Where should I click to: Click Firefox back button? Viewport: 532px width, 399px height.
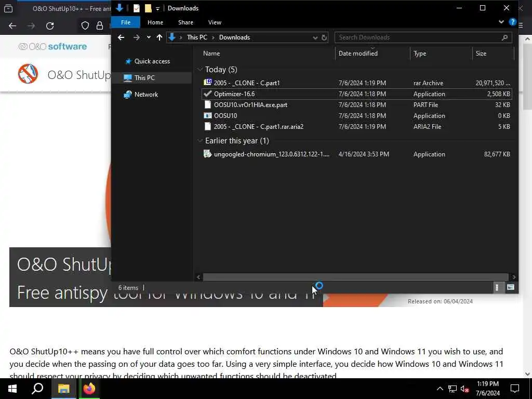[12, 26]
